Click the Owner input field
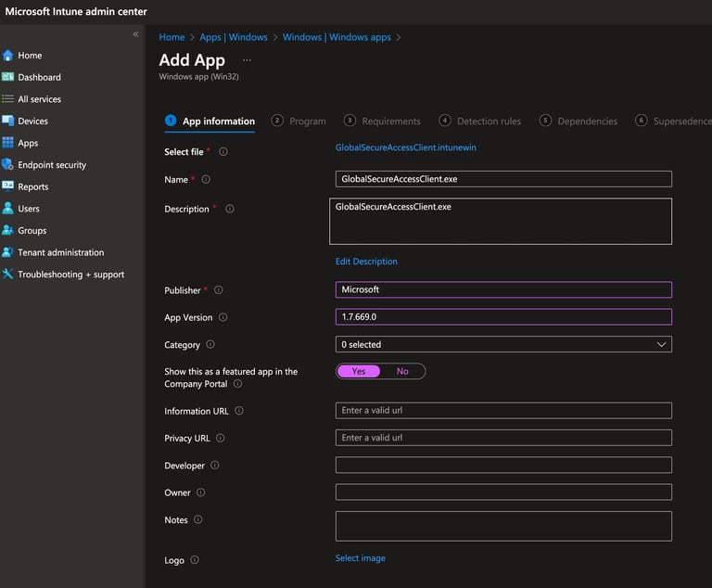712x588 pixels. pos(503,492)
